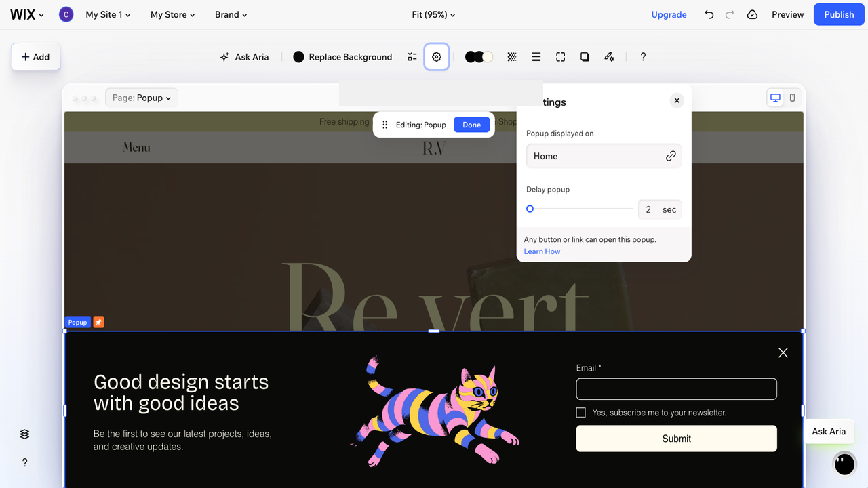The height and width of the screenshot is (488, 868).
Task: Undo the last action
Action: [709, 14]
